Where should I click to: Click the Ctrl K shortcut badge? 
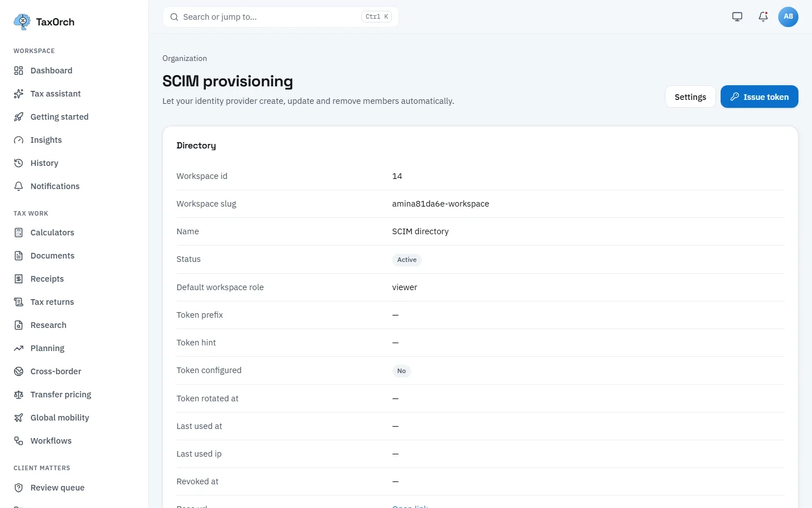click(377, 17)
